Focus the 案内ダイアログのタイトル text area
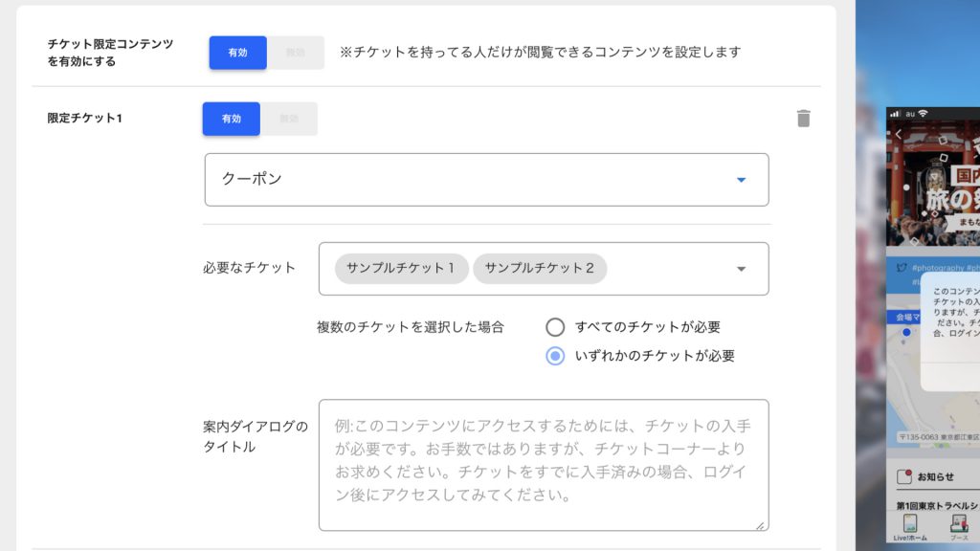The height and width of the screenshot is (551, 980). (x=544, y=466)
